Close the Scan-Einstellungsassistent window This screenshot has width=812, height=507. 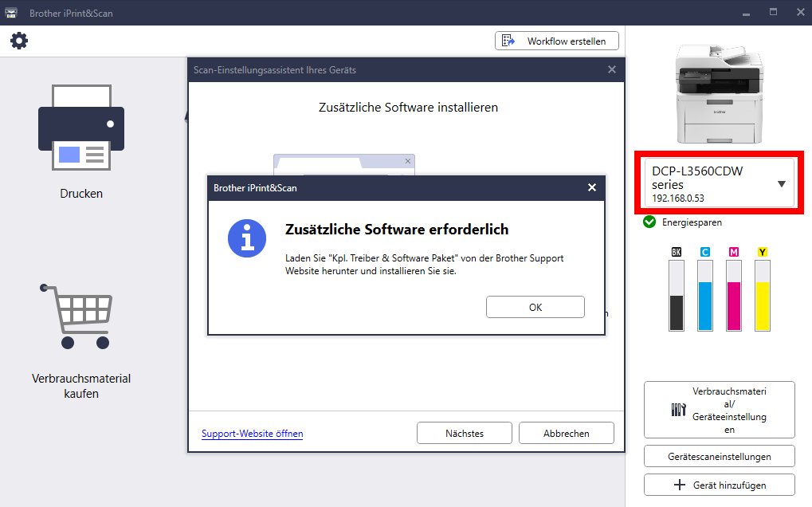coord(611,69)
